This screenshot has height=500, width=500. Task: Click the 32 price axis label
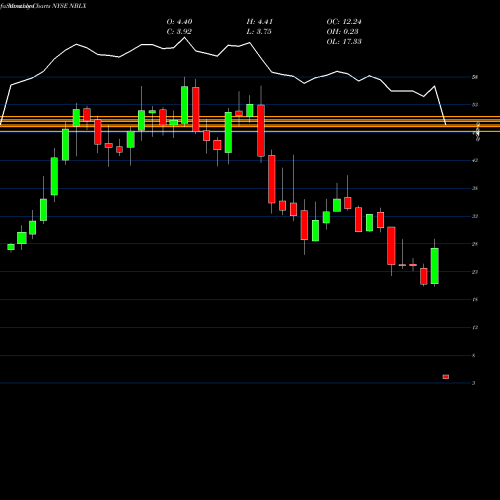(475, 217)
